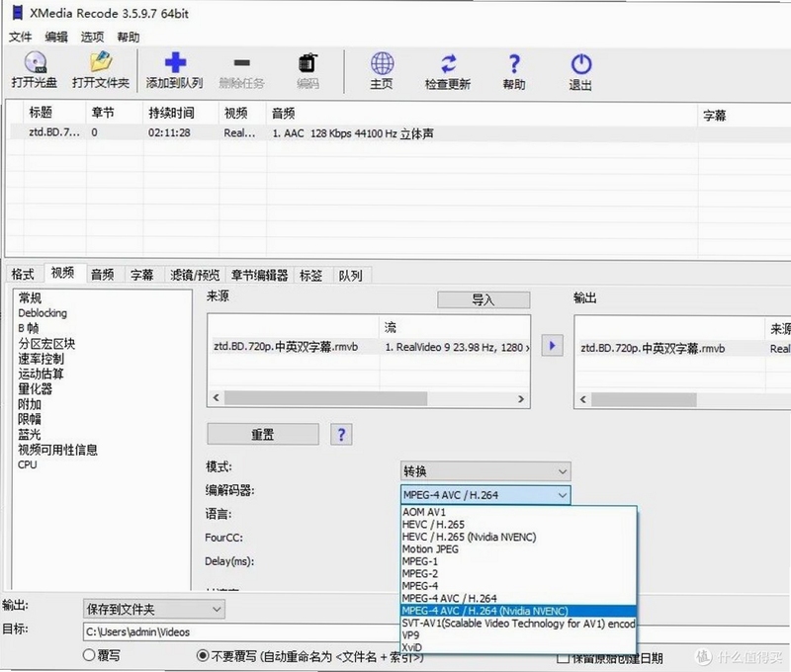Switch to the 滤镜/预览 tab
Image resolution: width=791 pixels, height=672 pixels.
tap(195, 275)
